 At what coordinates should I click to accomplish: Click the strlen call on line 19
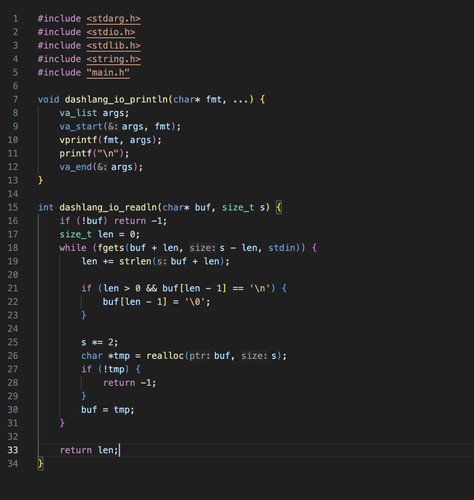point(171,261)
